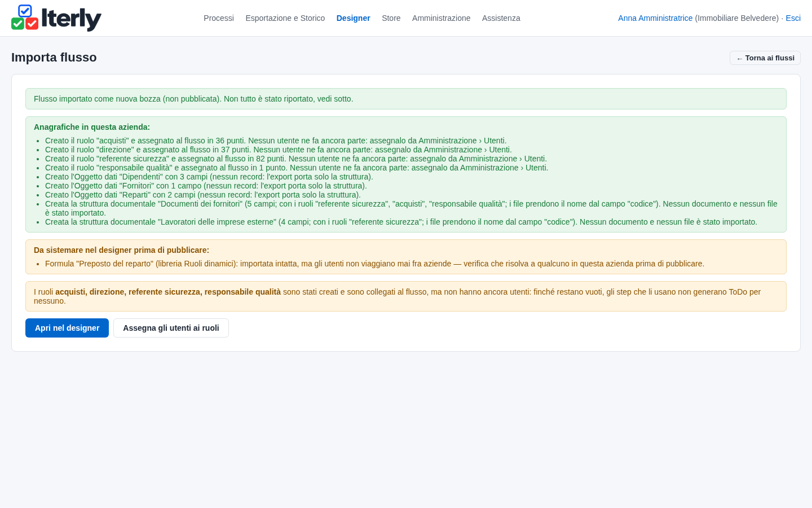Click the "Lavoratori delle imprese esterne" line
Screen dimensions: 812x508
tap(401, 222)
